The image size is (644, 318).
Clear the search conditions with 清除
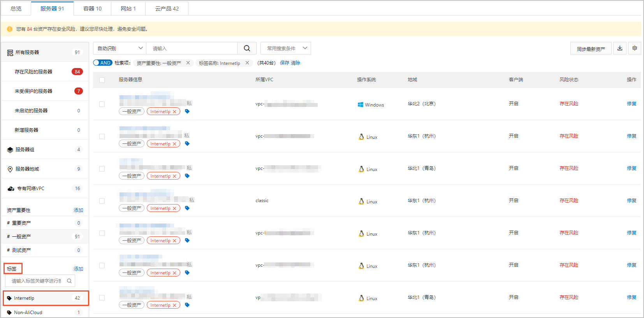(296, 63)
